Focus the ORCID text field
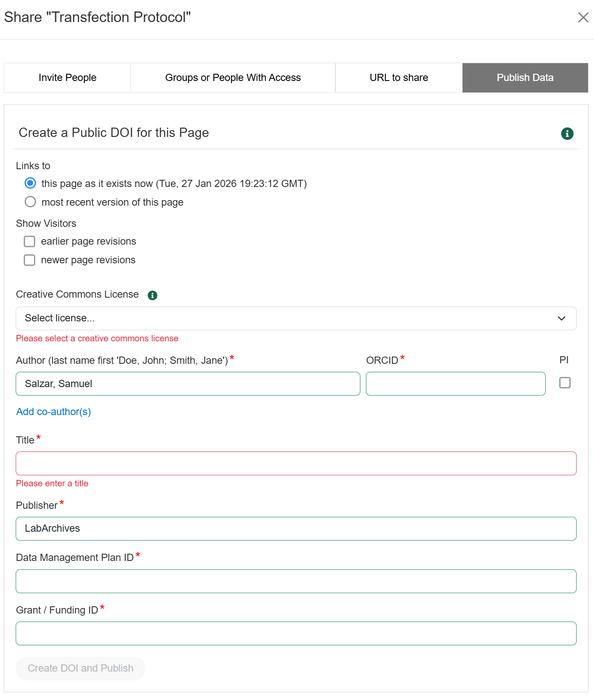 coord(455,384)
